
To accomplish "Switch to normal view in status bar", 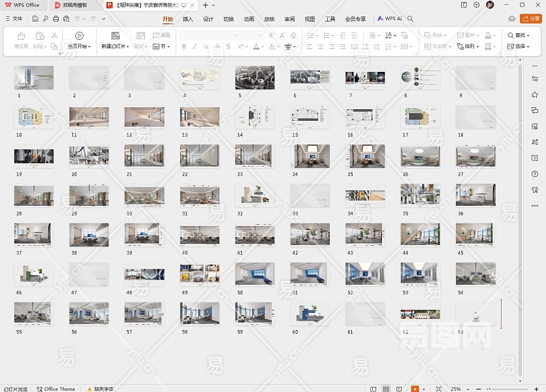I will click(373, 389).
